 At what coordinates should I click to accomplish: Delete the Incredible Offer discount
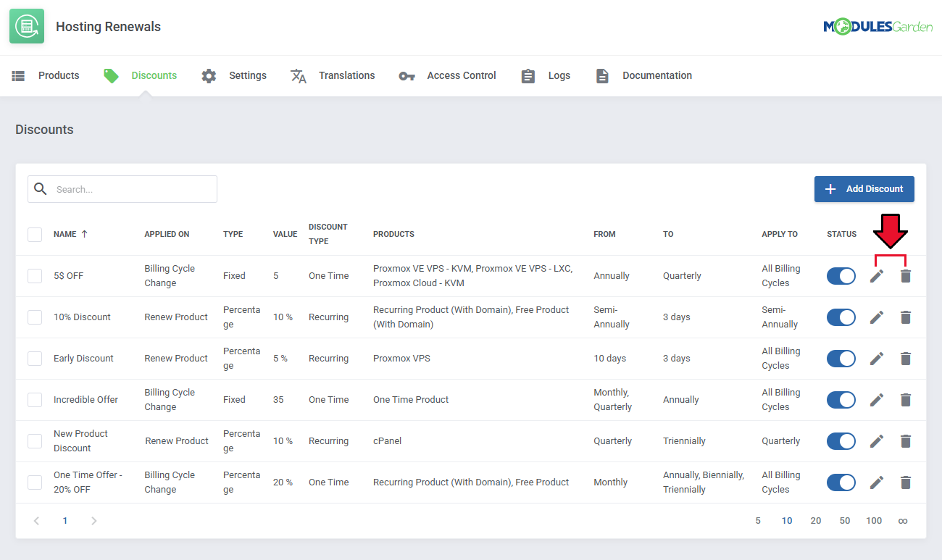(x=906, y=400)
